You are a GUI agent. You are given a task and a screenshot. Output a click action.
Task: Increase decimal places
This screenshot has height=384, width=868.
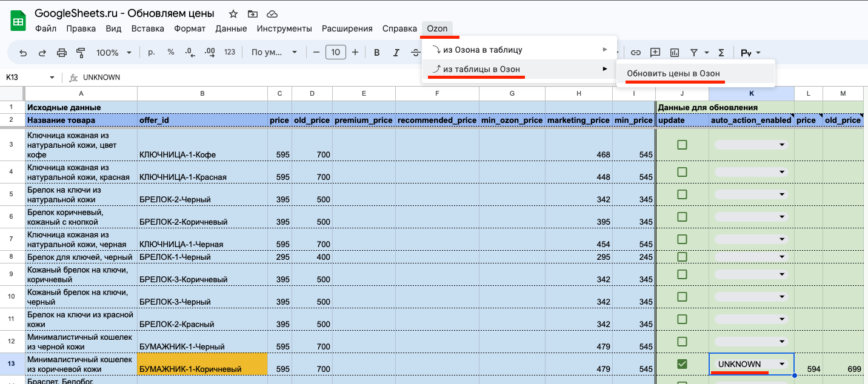tap(210, 52)
